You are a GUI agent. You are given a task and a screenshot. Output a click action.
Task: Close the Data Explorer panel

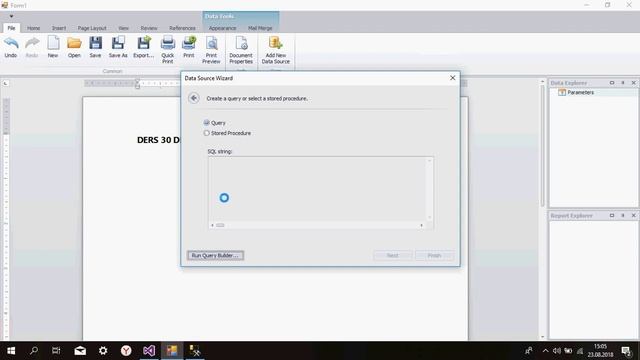(x=634, y=83)
